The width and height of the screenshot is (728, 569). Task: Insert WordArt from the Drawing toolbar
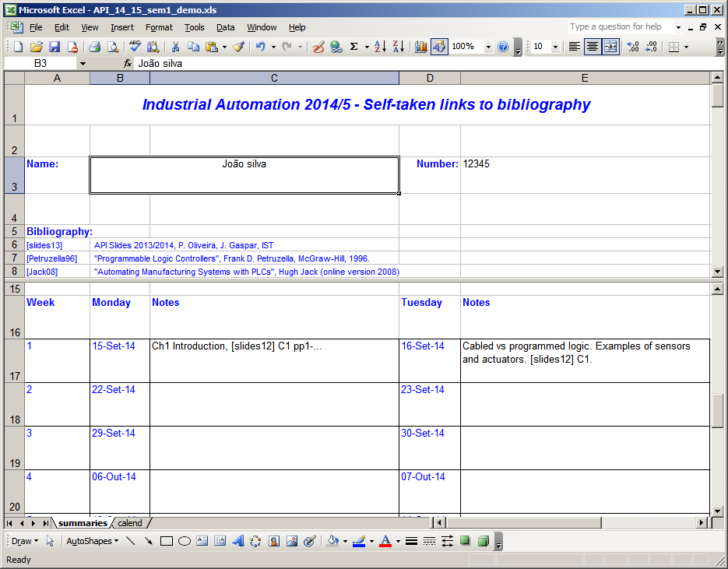click(x=238, y=541)
